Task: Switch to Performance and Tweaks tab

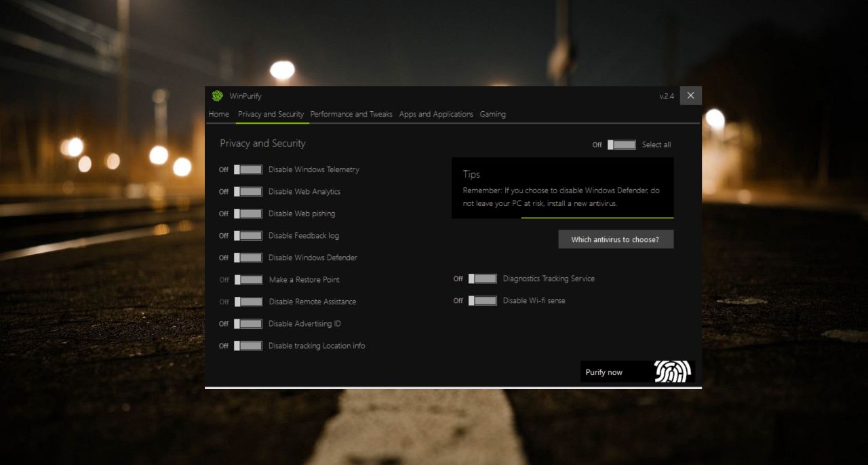Action: point(351,114)
